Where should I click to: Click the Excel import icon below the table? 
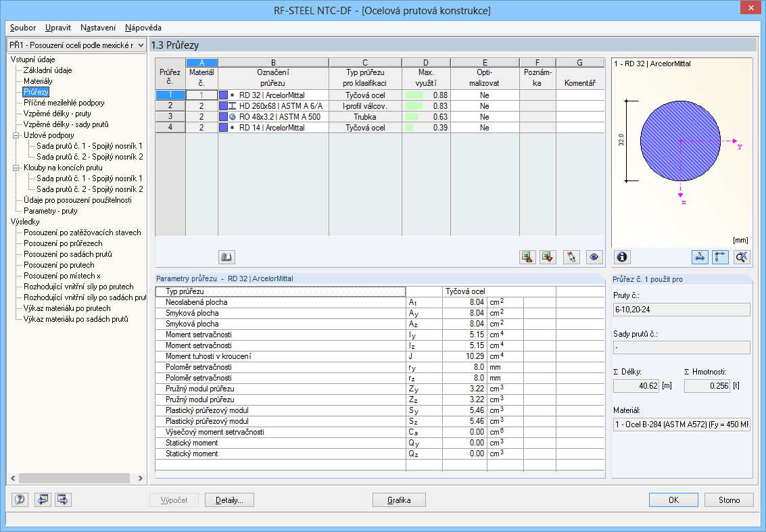coord(548,257)
